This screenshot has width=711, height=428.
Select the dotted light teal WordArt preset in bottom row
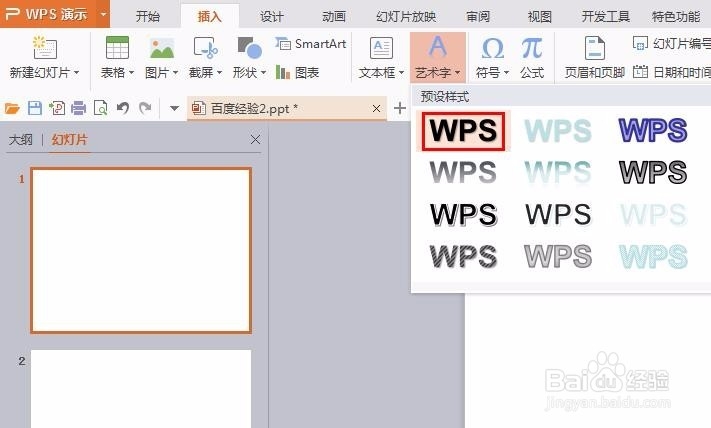tap(653, 256)
